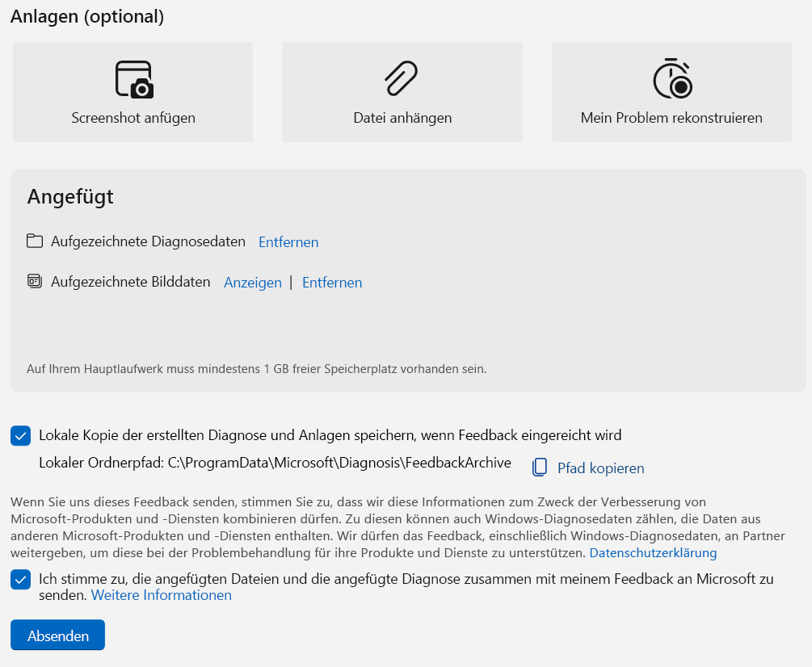Click the screenshot camera icon

(134, 79)
